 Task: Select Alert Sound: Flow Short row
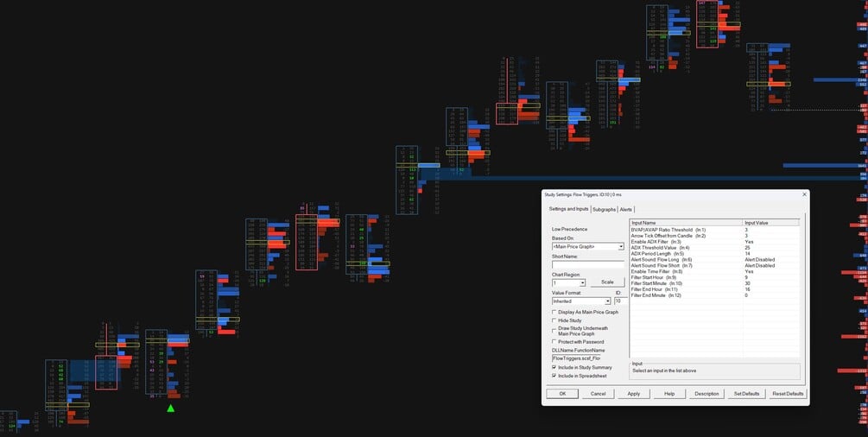click(714, 265)
